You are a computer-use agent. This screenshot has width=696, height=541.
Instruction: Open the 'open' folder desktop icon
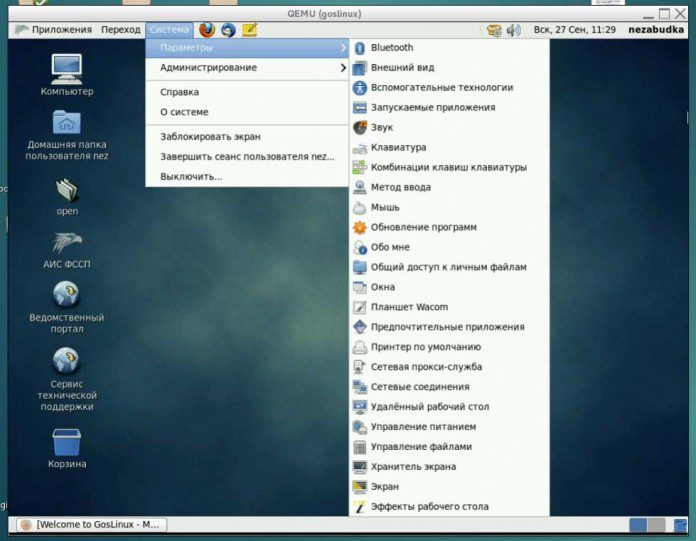[x=67, y=197]
